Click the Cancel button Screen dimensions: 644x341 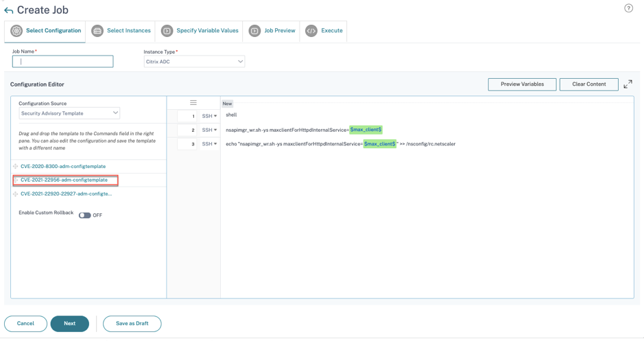pyautogui.click(x=25, y=324)
